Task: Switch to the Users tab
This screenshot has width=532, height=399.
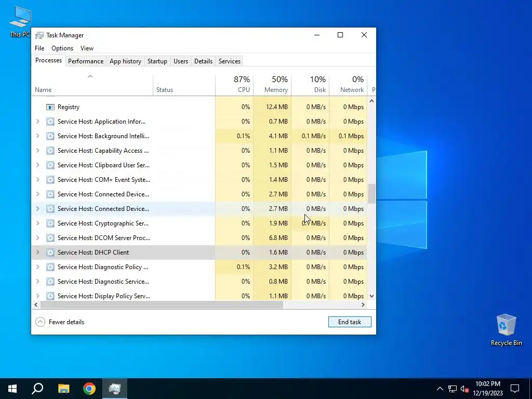Action: click(180, 61)
